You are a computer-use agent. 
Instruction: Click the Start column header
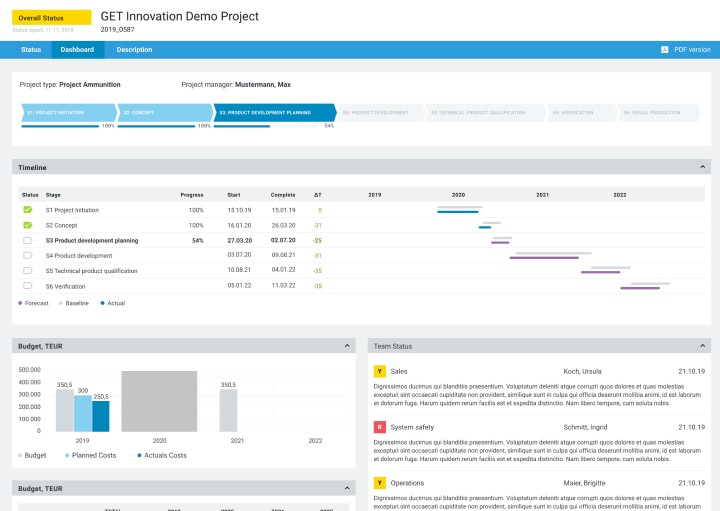pyautogui.click(x=234, y=195)
